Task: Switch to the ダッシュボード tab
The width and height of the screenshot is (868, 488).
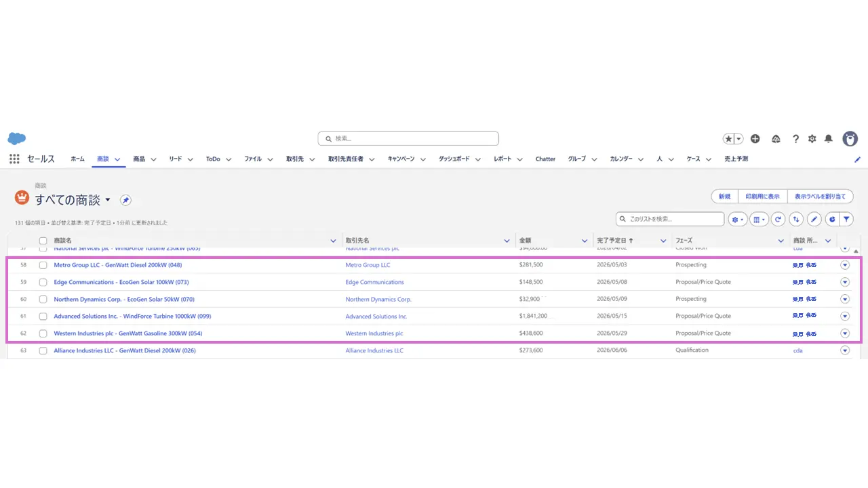Action: click(454, 159)
